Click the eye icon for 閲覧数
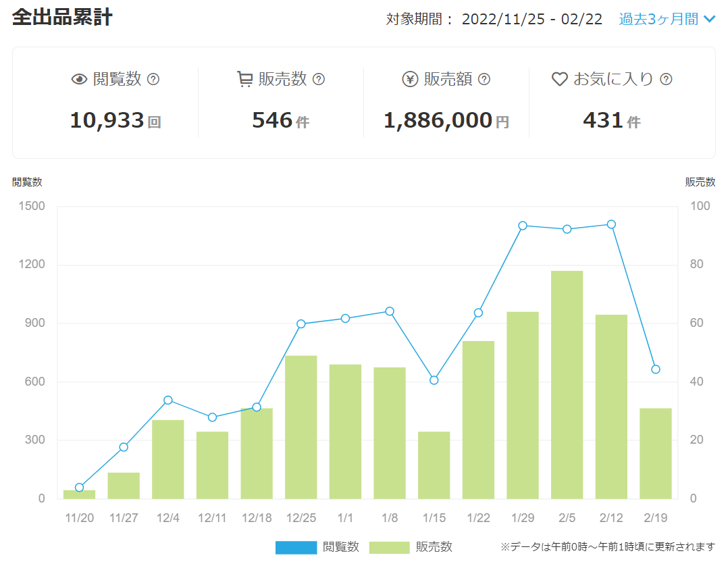Viewport: 728px width, 568px height. (80, 80)
